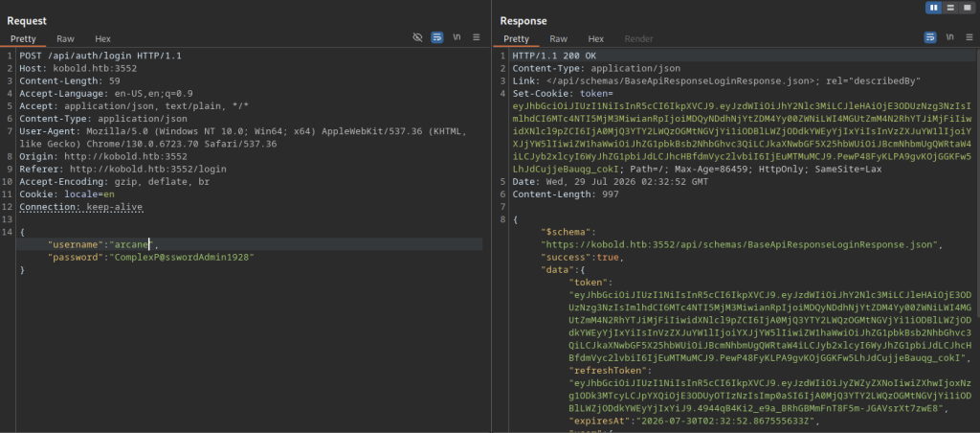The image size is (980, 433).
Task: Select the side-by-side split layout icon
Action: tap(934, 8)
